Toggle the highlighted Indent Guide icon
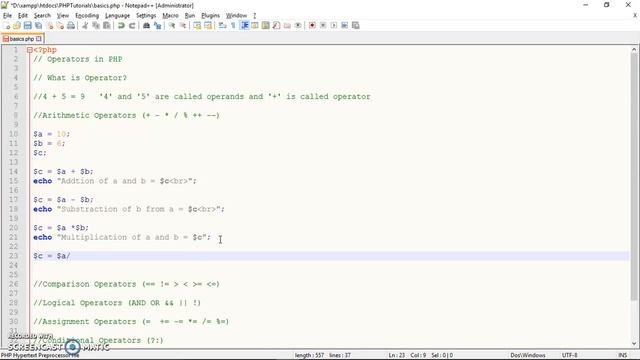Viewport: 640px width, 360px height. [244, 25]
